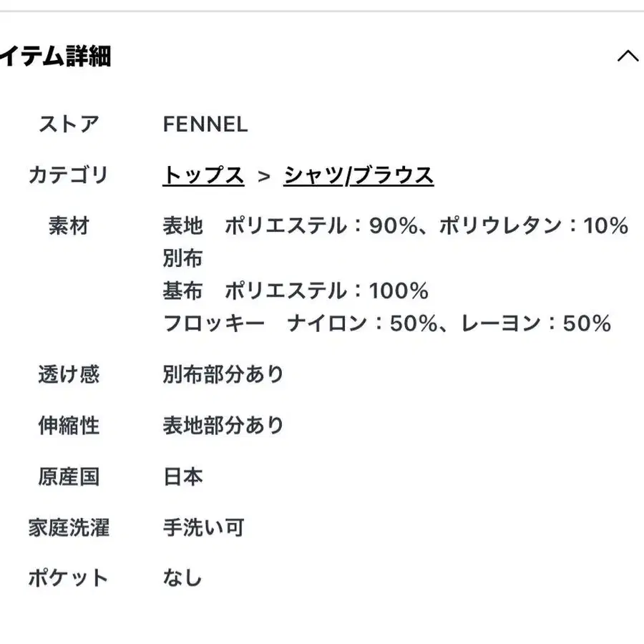The width and height of the screenshot is (644, 644).
Task: Select the 表地 polyester 90% material line
Action: 395,226
